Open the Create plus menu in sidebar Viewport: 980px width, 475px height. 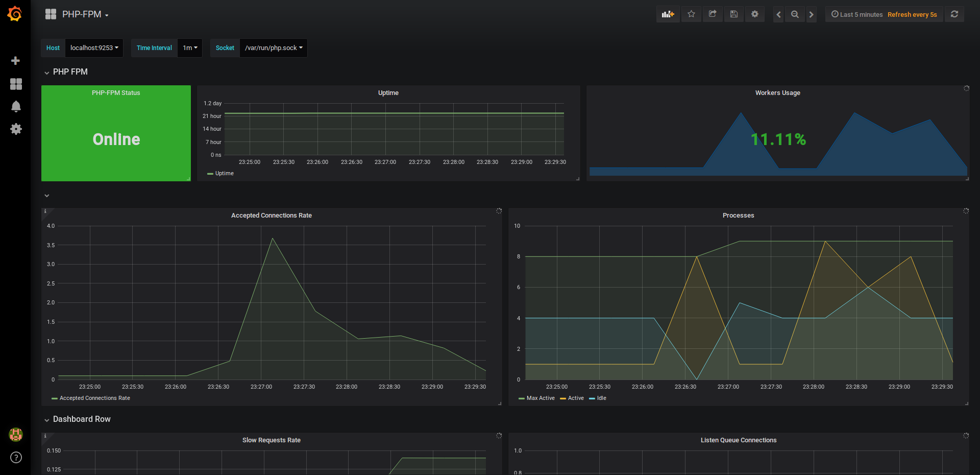(15, 61)
